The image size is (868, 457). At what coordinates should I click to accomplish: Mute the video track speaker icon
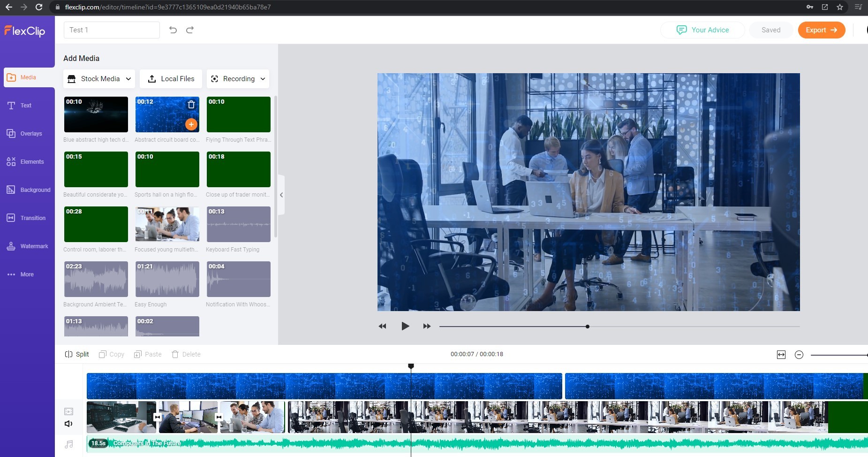click(68, 424)
